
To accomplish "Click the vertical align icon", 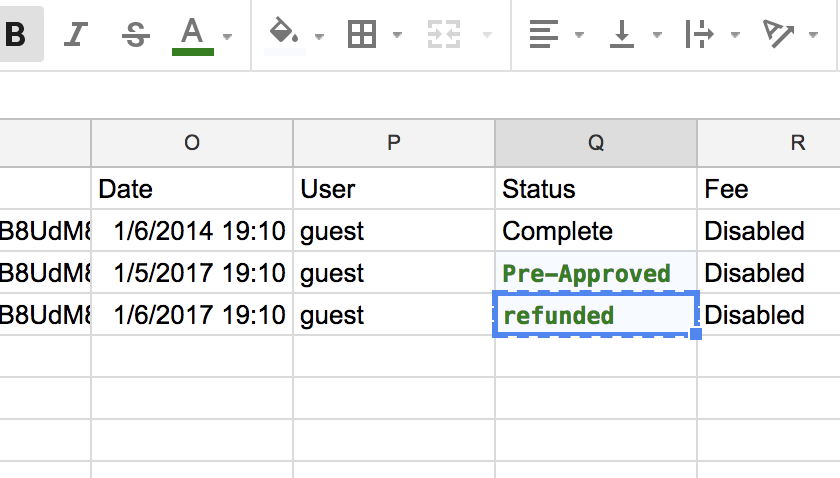I will point(622,35).
